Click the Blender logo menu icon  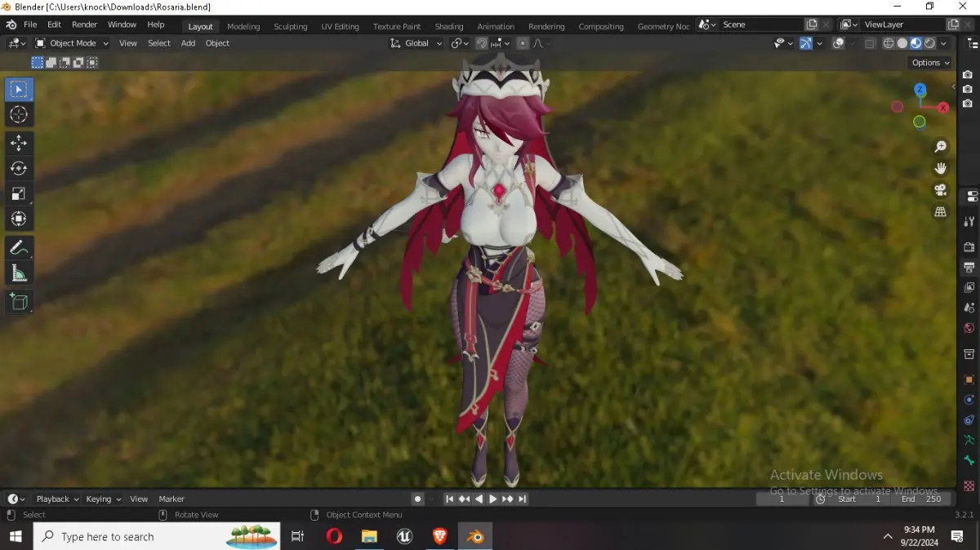11,25
